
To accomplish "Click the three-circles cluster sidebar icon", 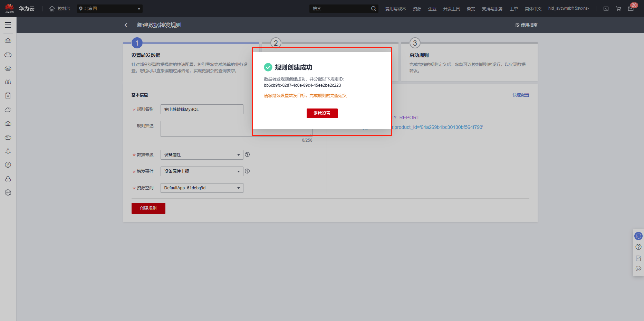I will [x=8, y=179].
